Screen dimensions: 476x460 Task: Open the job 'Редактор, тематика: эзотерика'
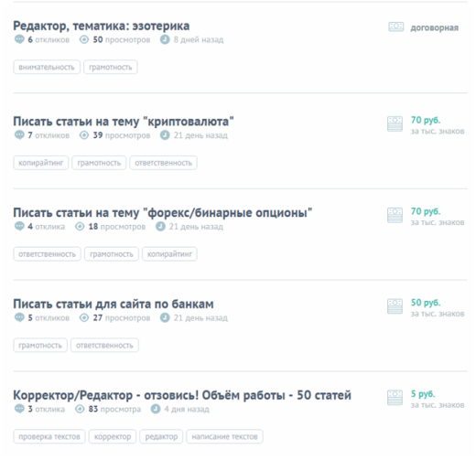[102, 27]
